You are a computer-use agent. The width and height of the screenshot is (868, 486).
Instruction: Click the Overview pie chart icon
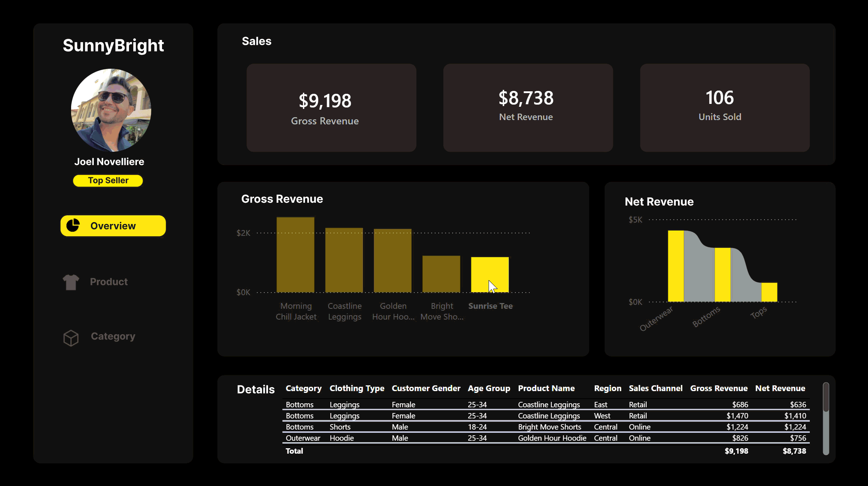point(73,225)
